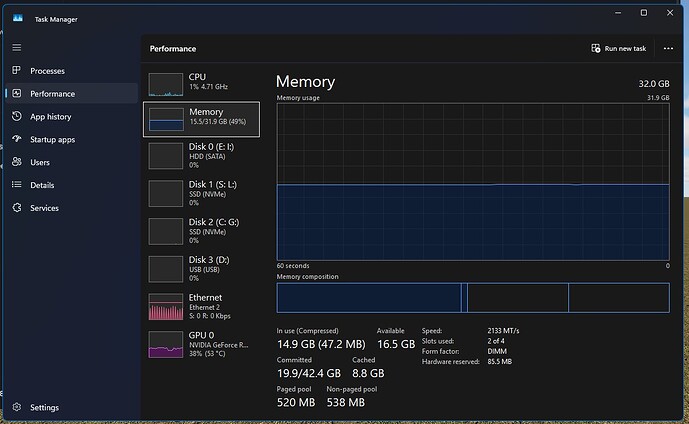Screen dimensions: 689x424
Task: Open Settings page
Action: pyautogui.click(x=72, y=407)
